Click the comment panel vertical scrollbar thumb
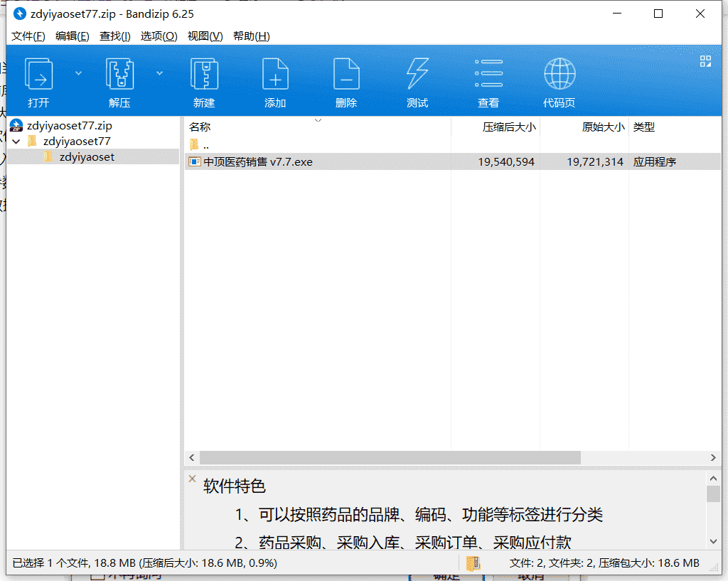Viewport: 728px width, 581px height. [714, 494]
